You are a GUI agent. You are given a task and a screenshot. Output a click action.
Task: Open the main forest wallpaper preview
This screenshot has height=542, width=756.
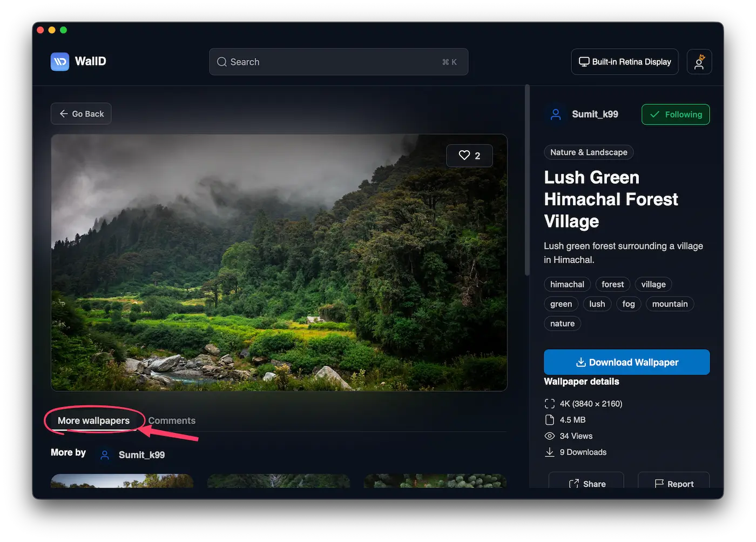279,263
